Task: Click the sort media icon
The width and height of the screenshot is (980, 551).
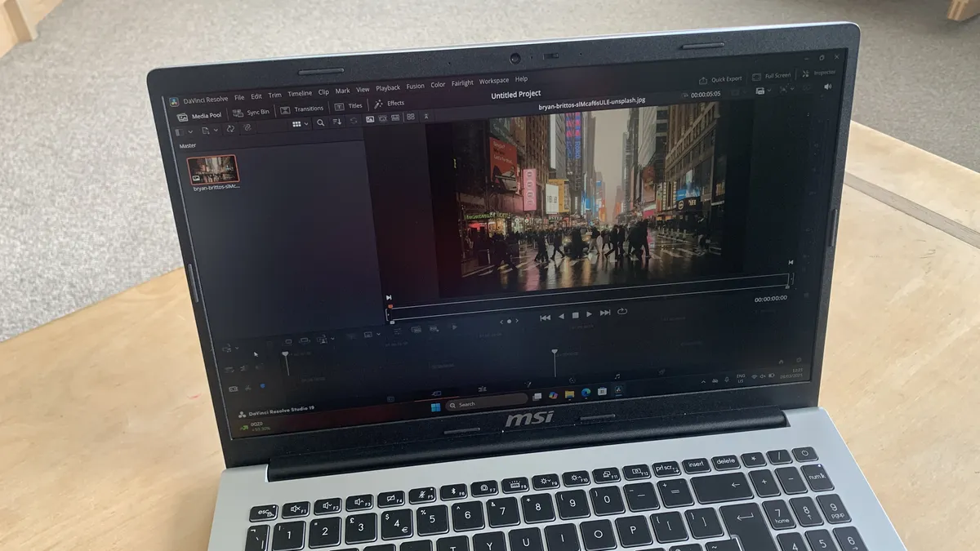Action: [337, 122]
